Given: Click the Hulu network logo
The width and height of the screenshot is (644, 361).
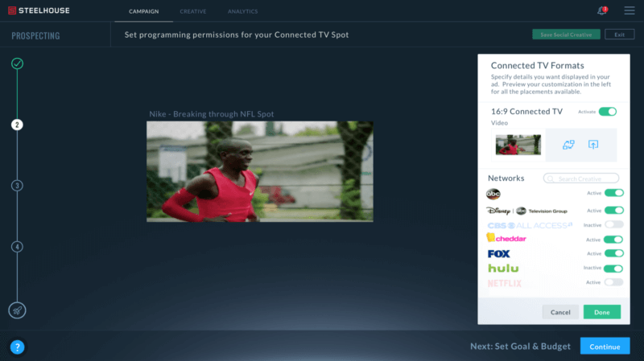Looking at the screenshot, I should [x=504, y=269].
